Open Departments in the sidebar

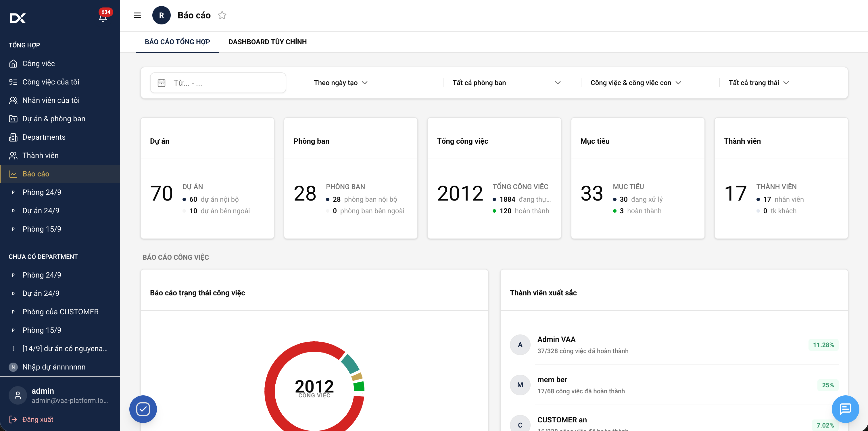[60, 137]
